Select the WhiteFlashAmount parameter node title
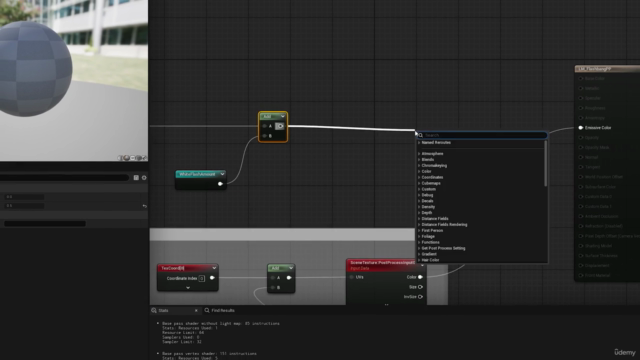Image resolution: width=640 pixels, height=360 pixels. click(197, 174)
